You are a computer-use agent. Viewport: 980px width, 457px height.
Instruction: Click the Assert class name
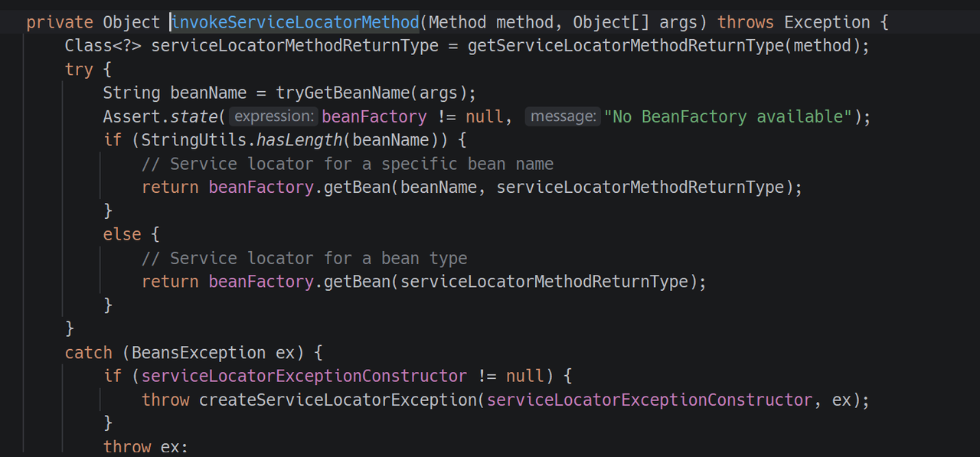pos(127,116)
